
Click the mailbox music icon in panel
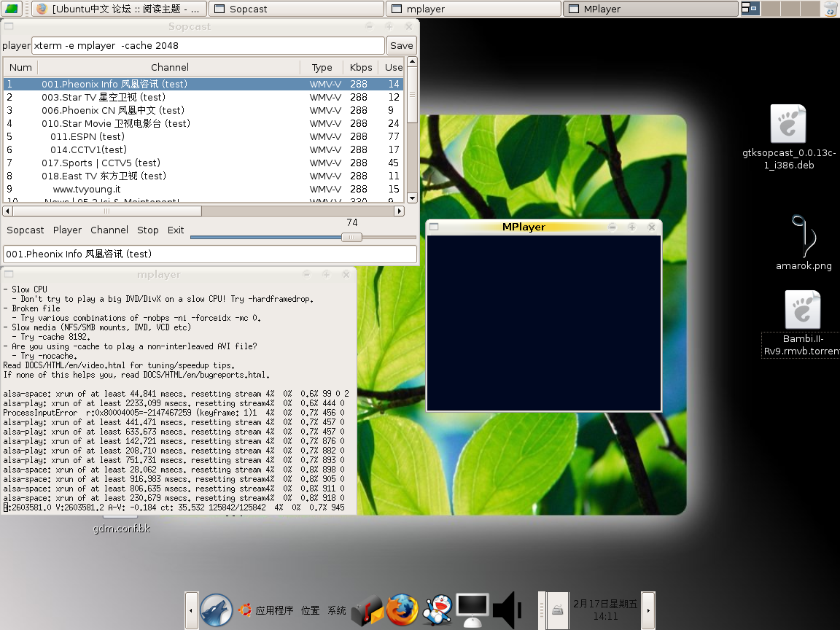(x=367, y=610)
